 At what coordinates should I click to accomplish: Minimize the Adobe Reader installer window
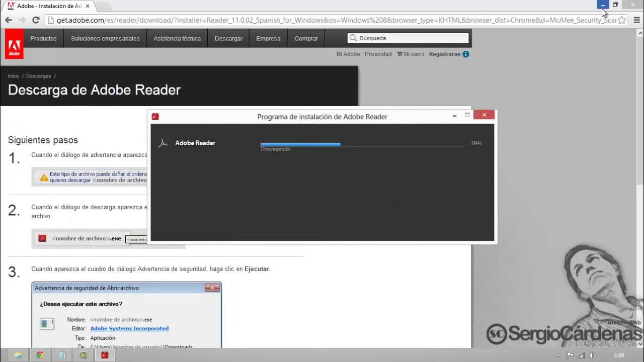454,116
